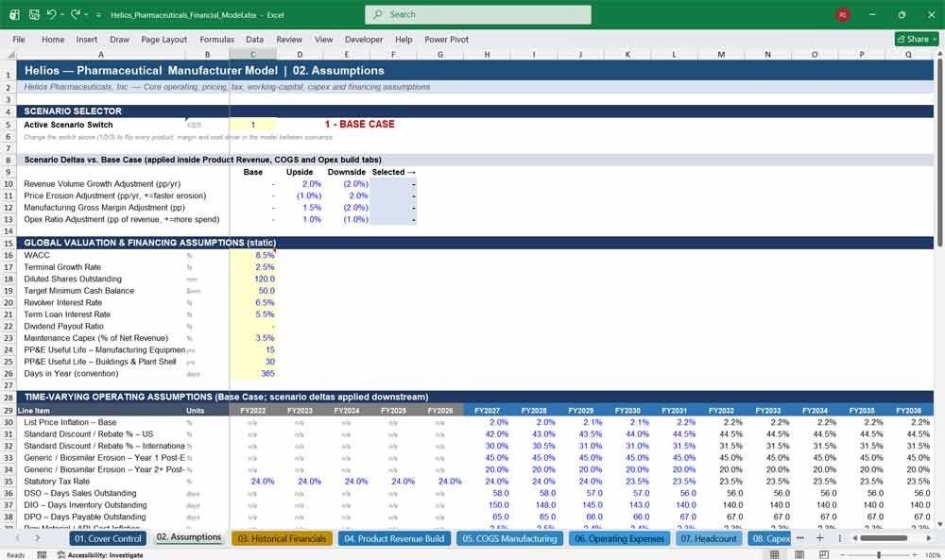945x560 pixels.
Task: Select column H header
Action: (487, 54)
